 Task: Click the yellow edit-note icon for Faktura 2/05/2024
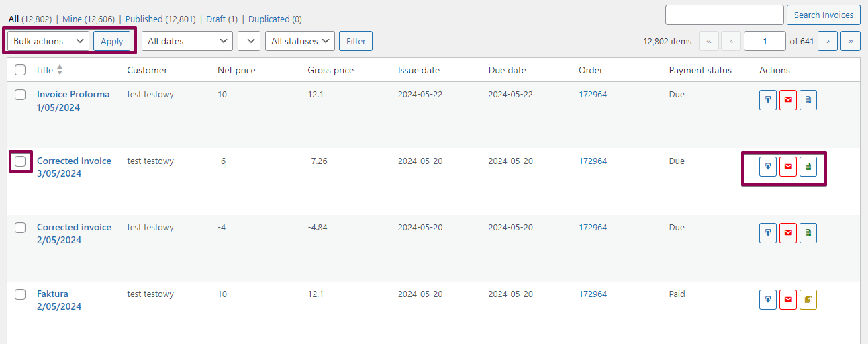(808, 300)
